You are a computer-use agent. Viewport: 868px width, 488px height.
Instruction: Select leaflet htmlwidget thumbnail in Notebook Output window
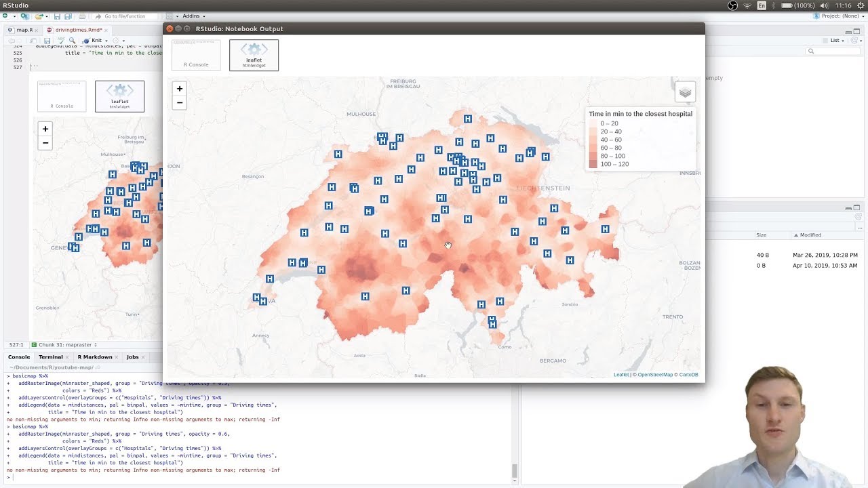tap(254, 55)
